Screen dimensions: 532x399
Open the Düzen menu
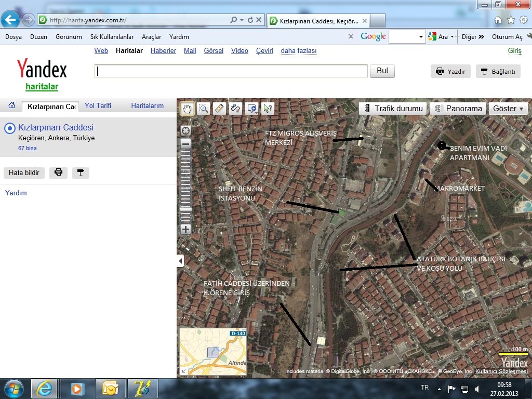[38, 37]
